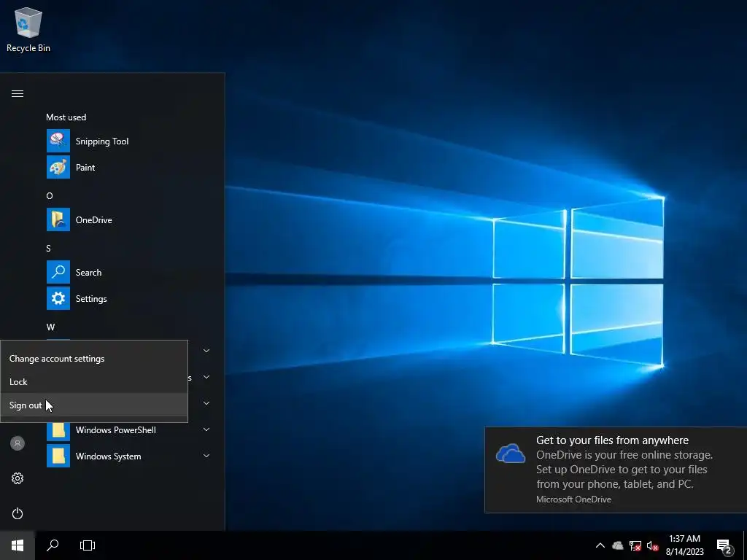The height and width of the screenshot is (560, 747).
Task: Open the network status tray icon
Action: pyautogui.click(x=635, y=545)
